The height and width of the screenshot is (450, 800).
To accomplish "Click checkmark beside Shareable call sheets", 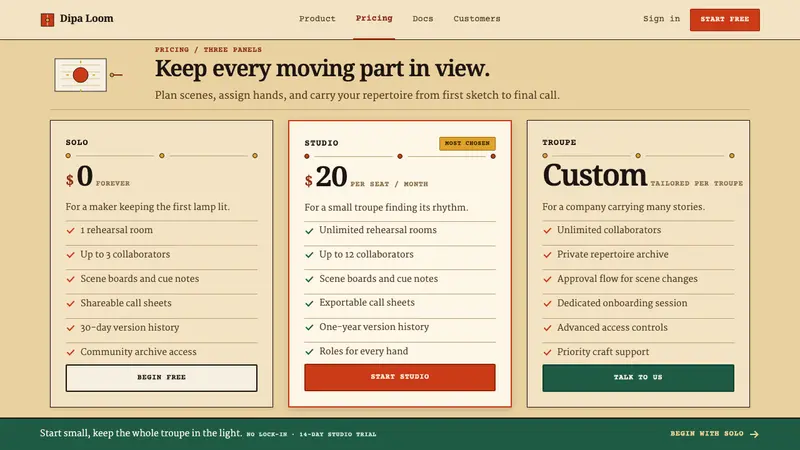I will 70,304.
